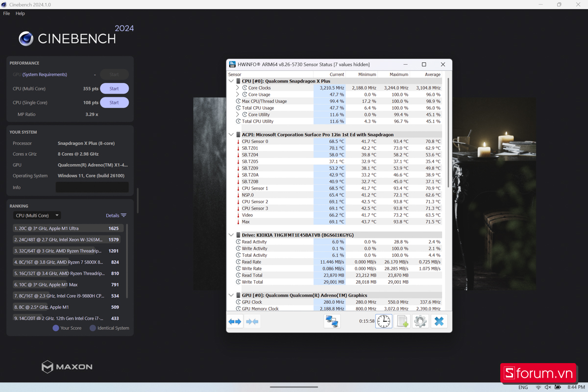Expand Core Usage sensor row

(x=238, y=95)
